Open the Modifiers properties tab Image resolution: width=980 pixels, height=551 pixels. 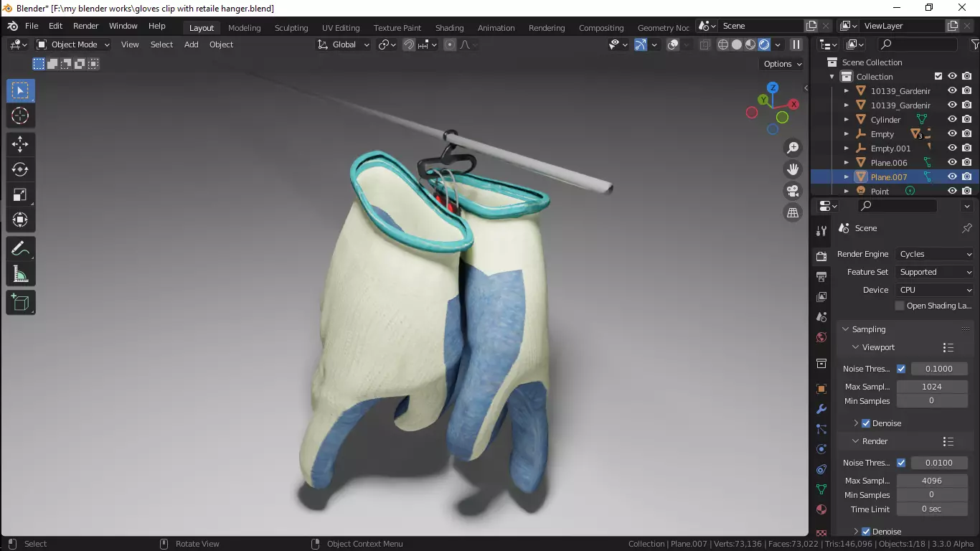pyautogui.click(x=821, y=409)
